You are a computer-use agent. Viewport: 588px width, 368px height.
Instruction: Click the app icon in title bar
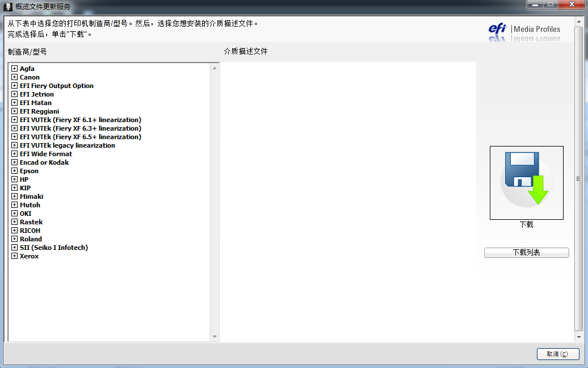[8, 6]
